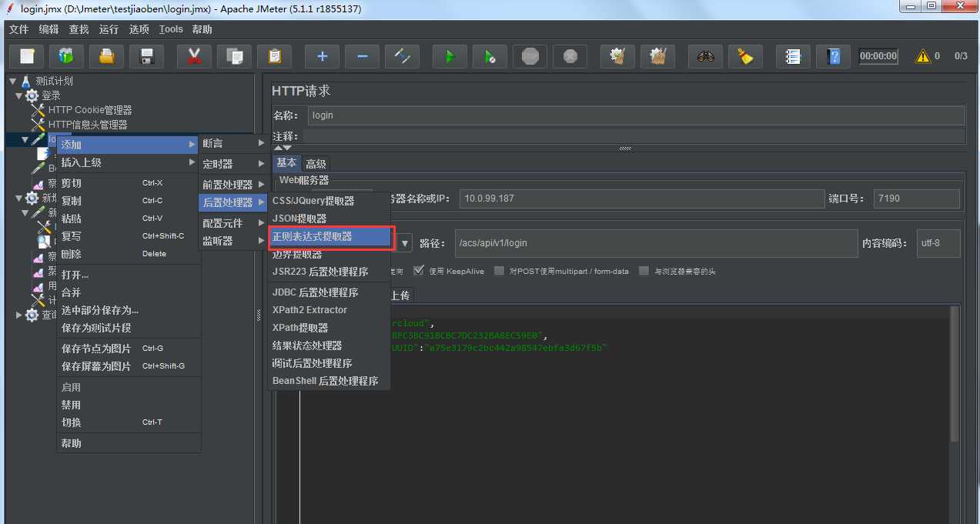Click the Clear All results toolbar icon
This screenshot has width=980, height=524.
point(657,56)
